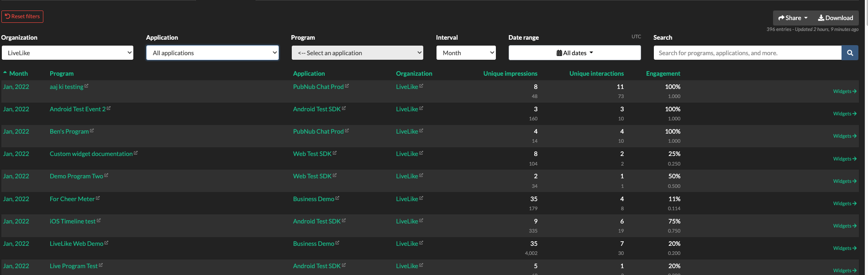
Task: Click arrow icon on Widgets for Ben's Program
Action: [854, 136]
